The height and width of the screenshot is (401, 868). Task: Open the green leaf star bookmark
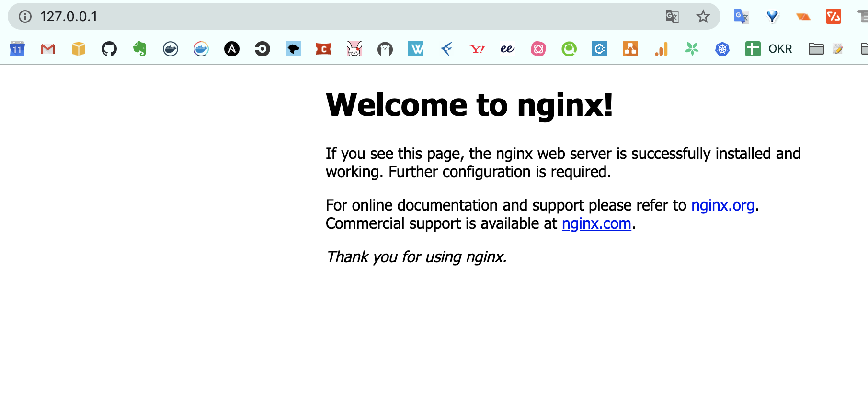(692, 49)
